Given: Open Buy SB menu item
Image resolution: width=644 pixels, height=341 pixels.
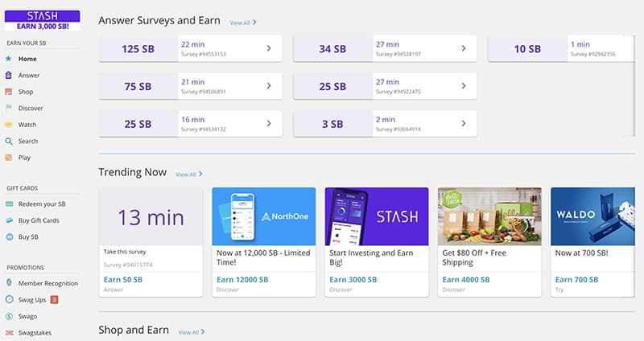Looking at the screenshot, I should tap(28, 236).
